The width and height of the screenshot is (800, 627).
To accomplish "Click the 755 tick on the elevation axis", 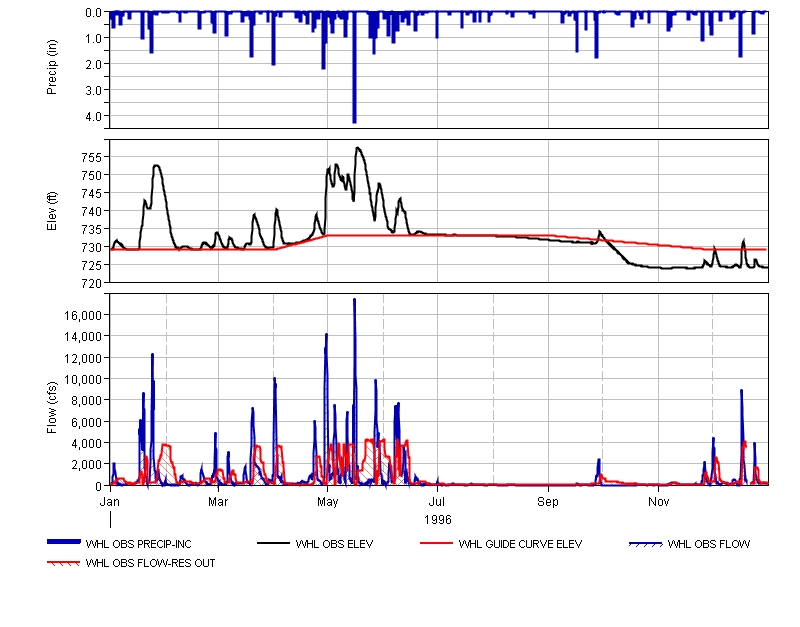I will (x=90, y=158).
